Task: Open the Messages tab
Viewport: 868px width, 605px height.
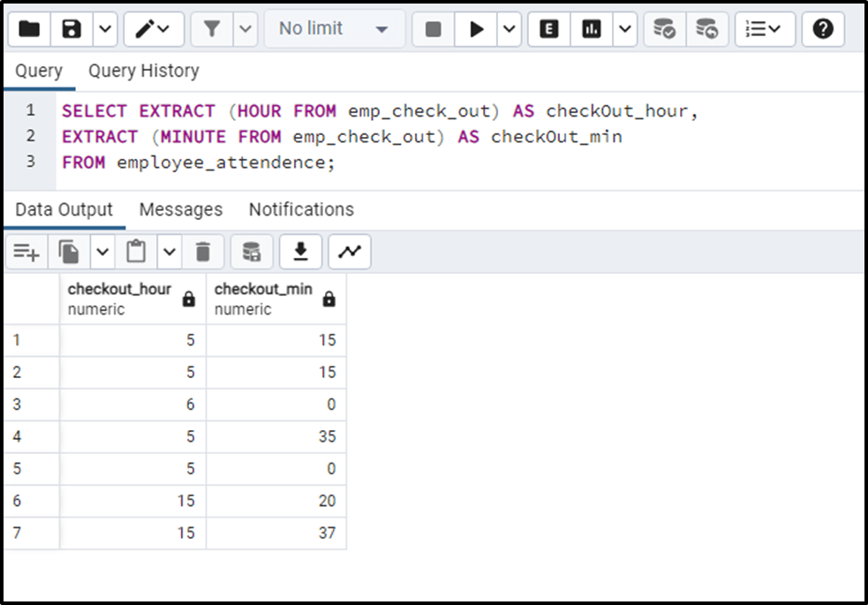Action: (180, 209)
